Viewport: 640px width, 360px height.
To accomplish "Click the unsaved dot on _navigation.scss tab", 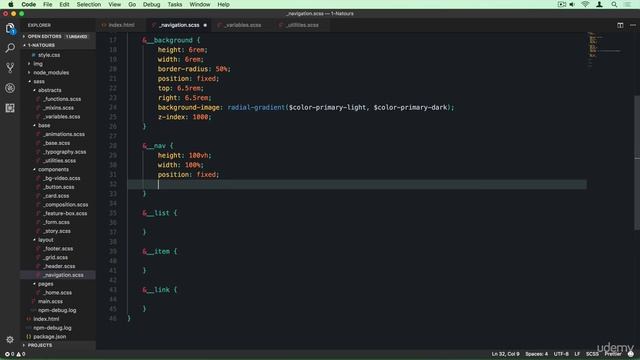I will tap(205, 25).
